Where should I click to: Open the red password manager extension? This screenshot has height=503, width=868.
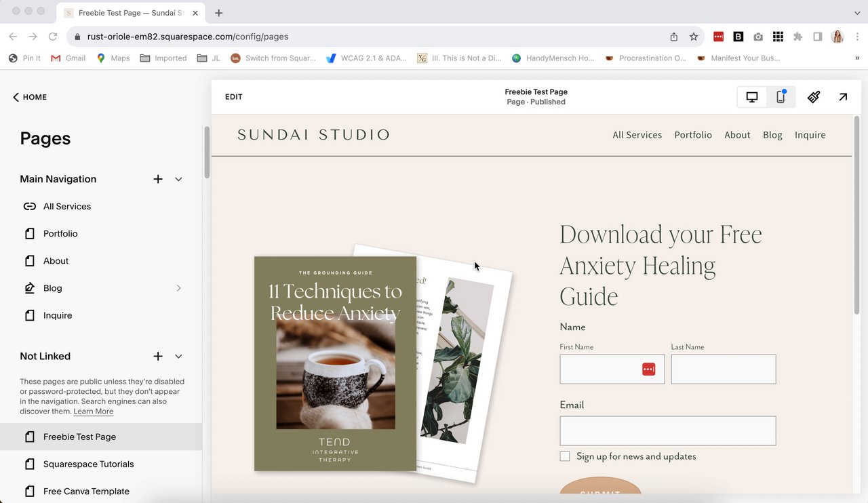[x=718, y=37]
